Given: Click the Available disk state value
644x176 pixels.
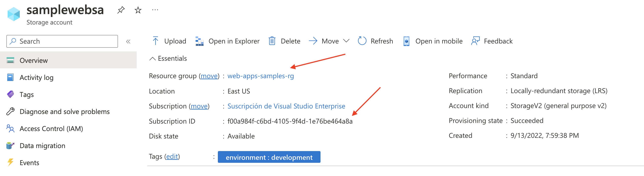Looking at the screenshot, I should click(241, 136).
